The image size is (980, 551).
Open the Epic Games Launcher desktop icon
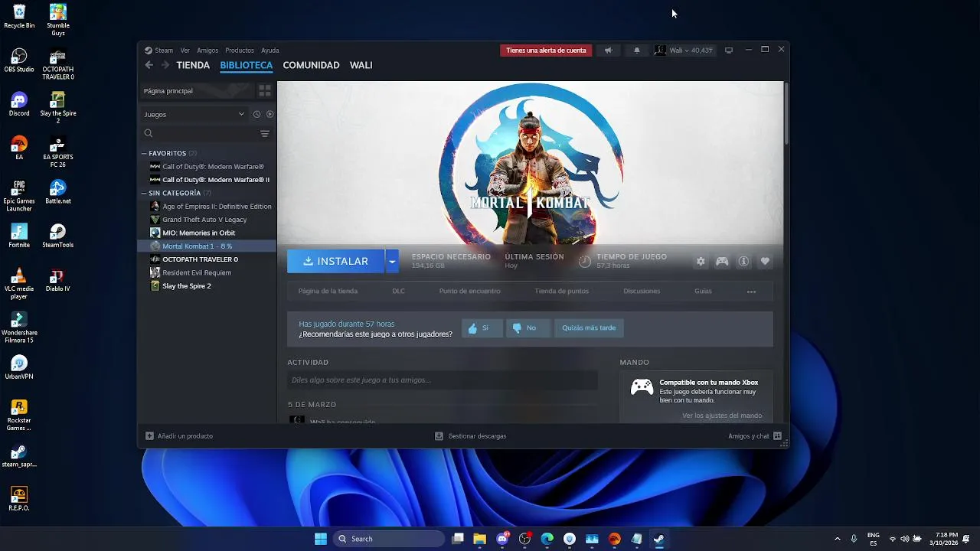click(19, 196)
